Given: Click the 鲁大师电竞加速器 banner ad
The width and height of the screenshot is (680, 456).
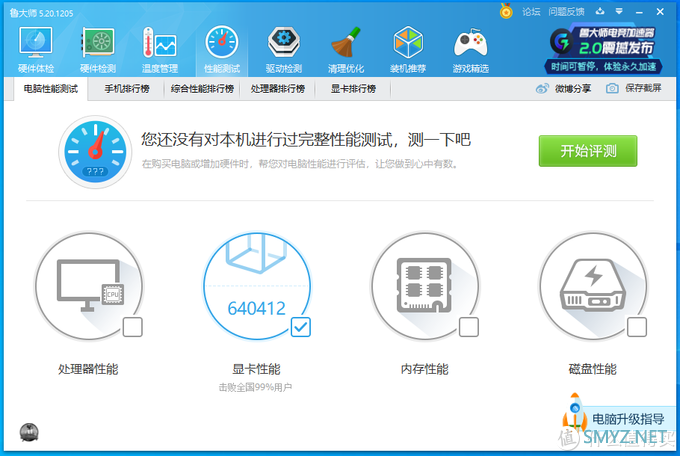Looking at the screenshot, I should (603, 49).
